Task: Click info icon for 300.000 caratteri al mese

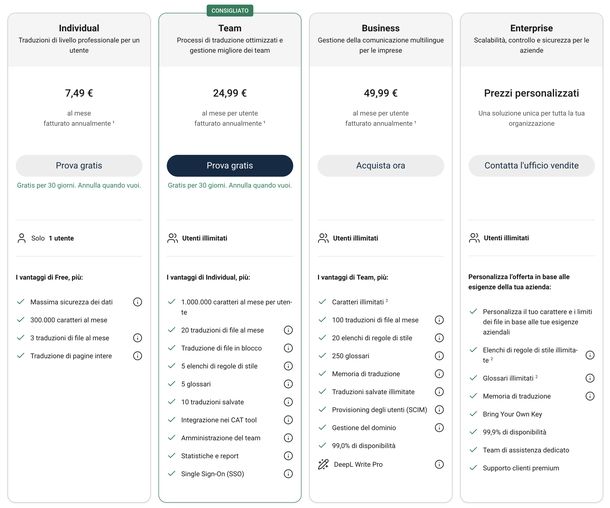Action: click(x=137, y=319)
